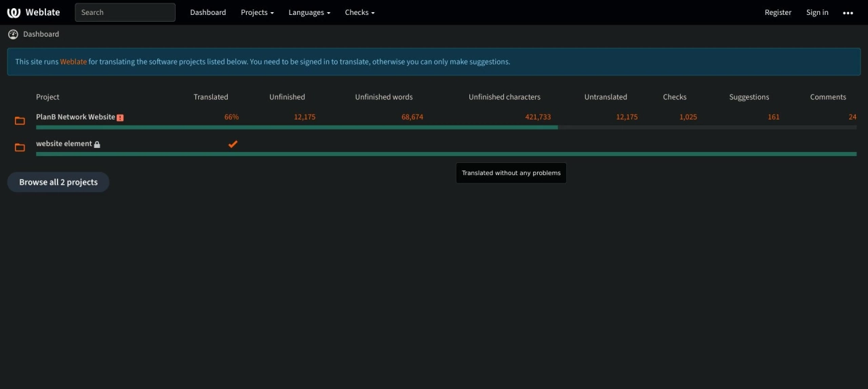Screen dimensions: 868x389
Task: Go to the Sign in page
Action: point(817,12)
